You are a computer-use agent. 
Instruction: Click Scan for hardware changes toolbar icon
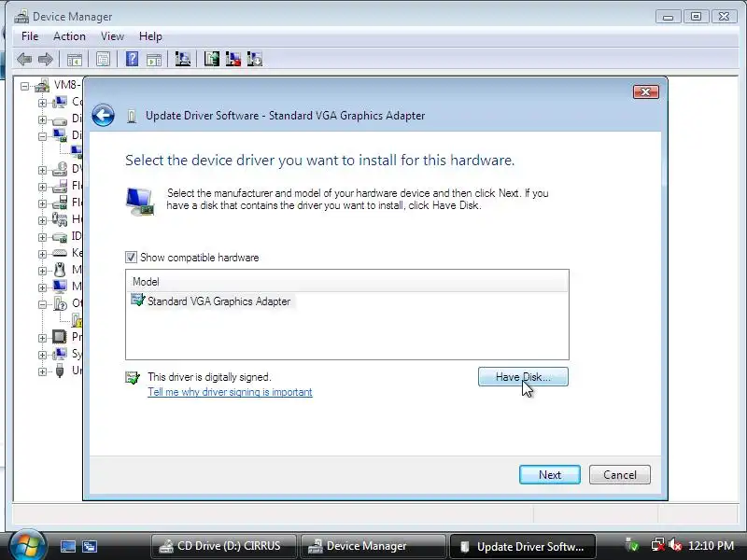[x=183, y=60]
